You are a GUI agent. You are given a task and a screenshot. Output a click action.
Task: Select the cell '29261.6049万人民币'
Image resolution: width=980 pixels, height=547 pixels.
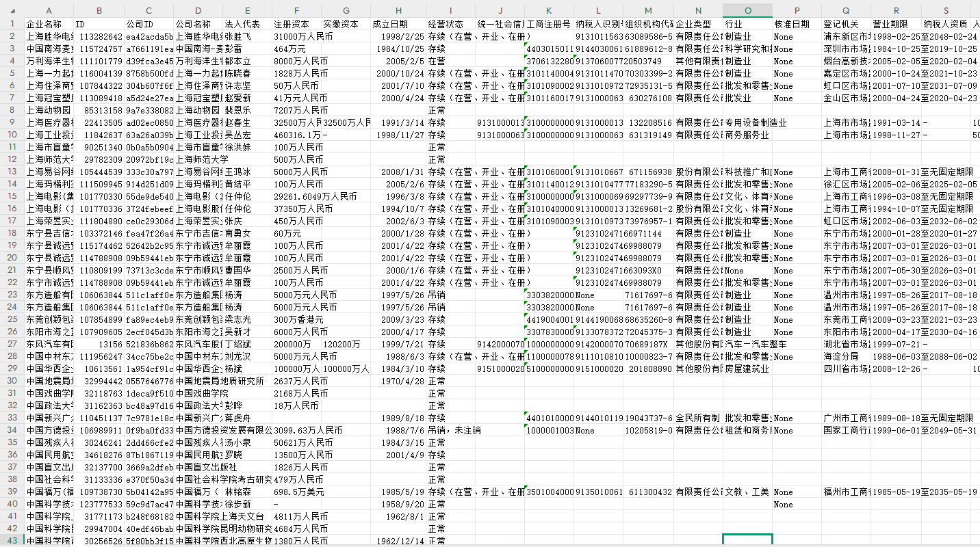[x=296, y=196]
